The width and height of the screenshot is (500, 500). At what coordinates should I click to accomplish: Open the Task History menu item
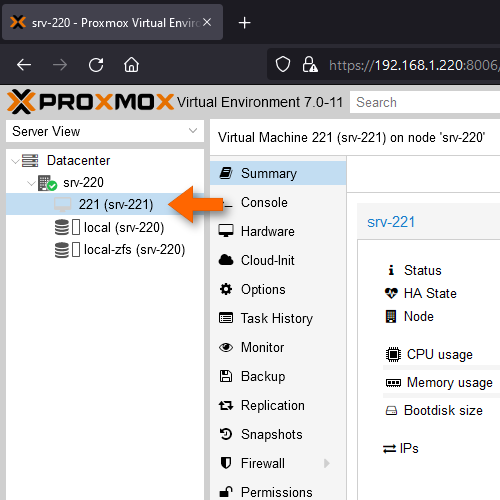(278, 318)
